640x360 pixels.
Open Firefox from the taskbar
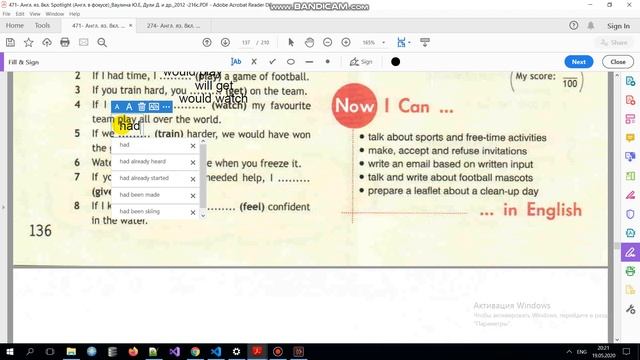click(x=133, y=351)
